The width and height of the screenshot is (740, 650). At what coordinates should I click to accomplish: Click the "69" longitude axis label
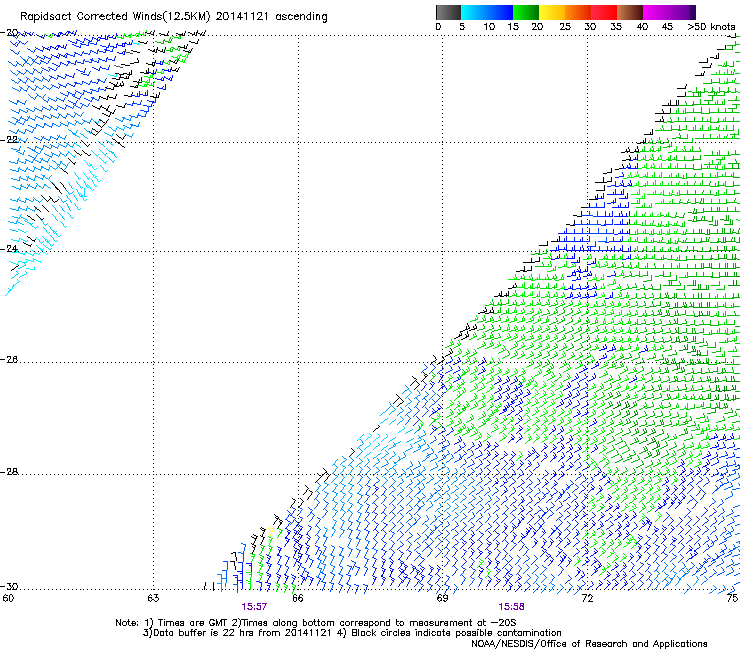pyautogui.click(x=442, y=598)
